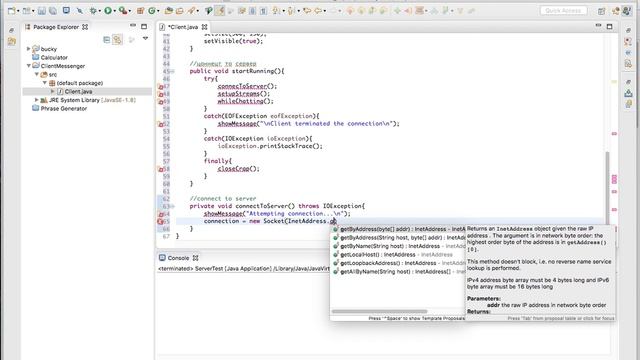Screen dimensions: 640x360
Task: Click the error marker on line 65
Action: point(160,222)
